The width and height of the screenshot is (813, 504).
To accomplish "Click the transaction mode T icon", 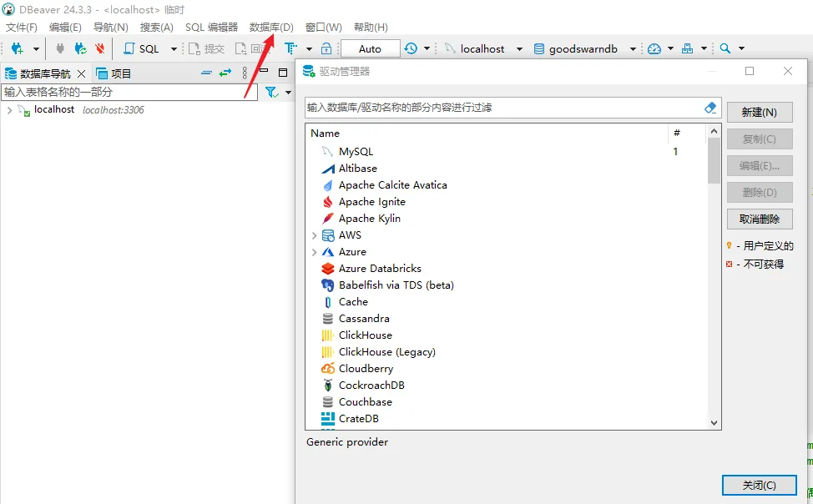I will click(x=290, y=48).
